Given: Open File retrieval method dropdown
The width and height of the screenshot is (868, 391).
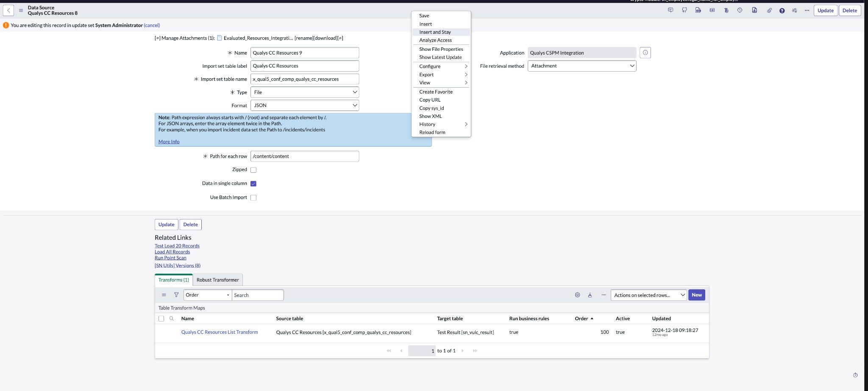Looking at the screenshot, I should tap(582, 66).
